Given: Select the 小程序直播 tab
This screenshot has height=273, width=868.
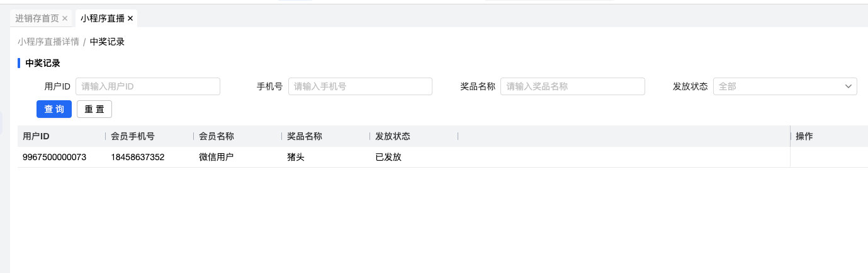Looking at the screenshot, I should pyautogui.click(x=102, y=19).
